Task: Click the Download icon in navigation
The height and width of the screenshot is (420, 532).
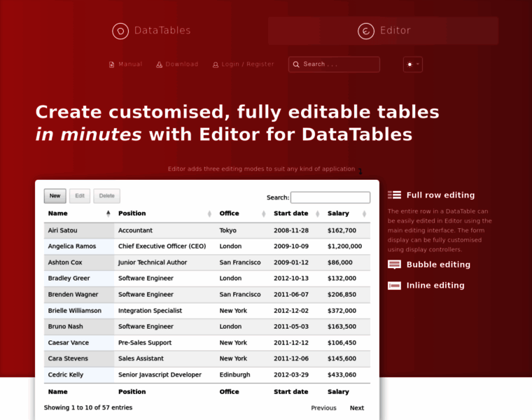Action: [159, 64]
